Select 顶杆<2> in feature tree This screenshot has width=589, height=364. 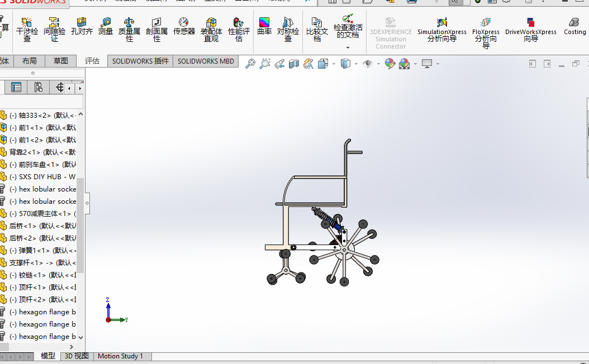39,299
